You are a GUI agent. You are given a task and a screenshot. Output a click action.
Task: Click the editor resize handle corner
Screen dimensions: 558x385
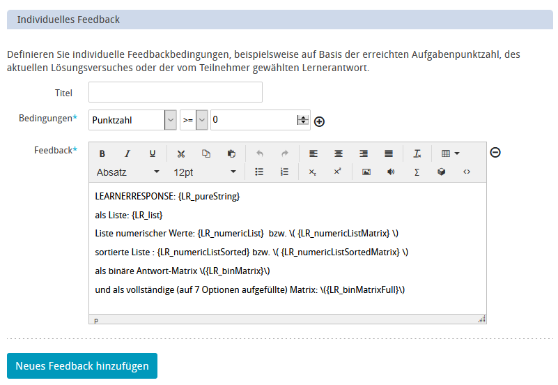pos(482,319)
